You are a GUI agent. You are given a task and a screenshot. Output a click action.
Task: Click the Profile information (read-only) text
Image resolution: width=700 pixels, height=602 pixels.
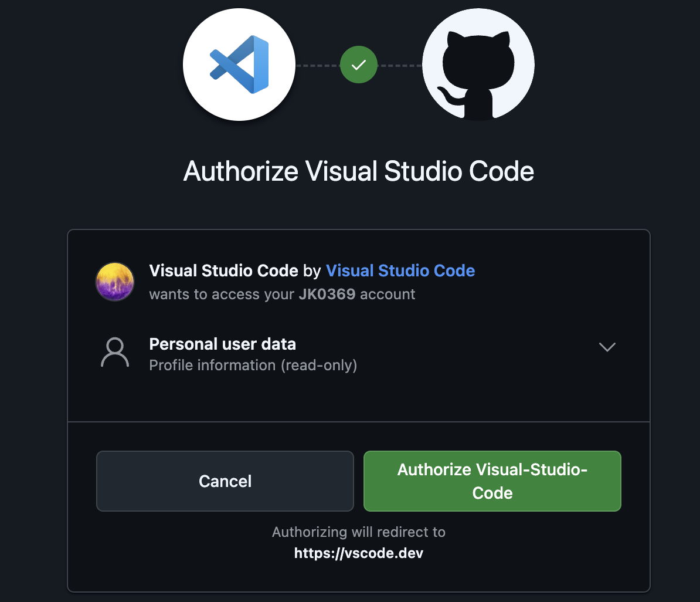tap(253, 365)
